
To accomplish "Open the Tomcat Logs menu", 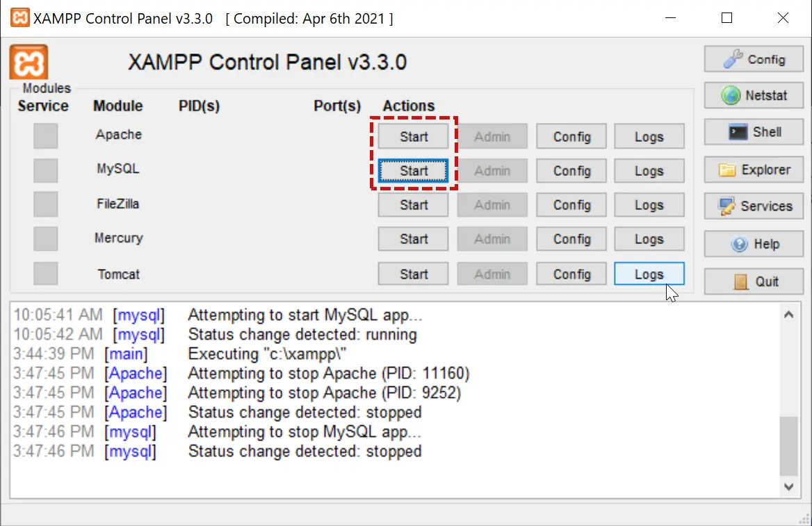I will click(x=649, y=274).
